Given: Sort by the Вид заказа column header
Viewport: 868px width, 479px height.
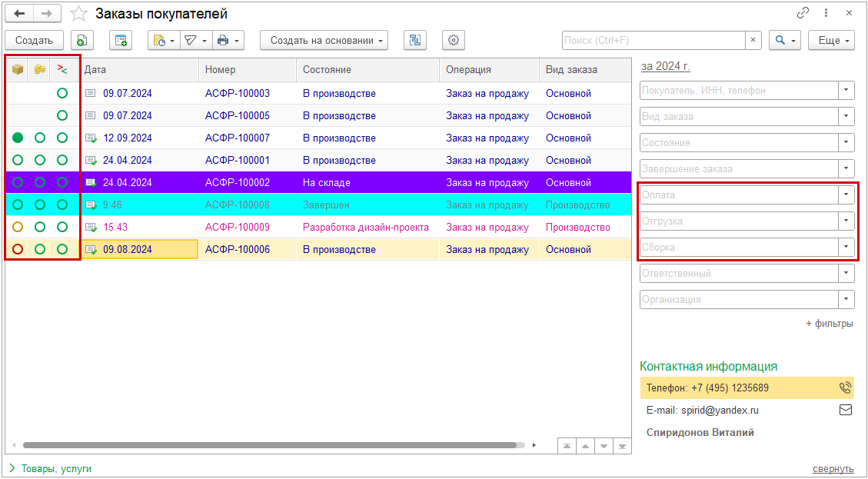Looking at the screenshot, I should 584,69.
